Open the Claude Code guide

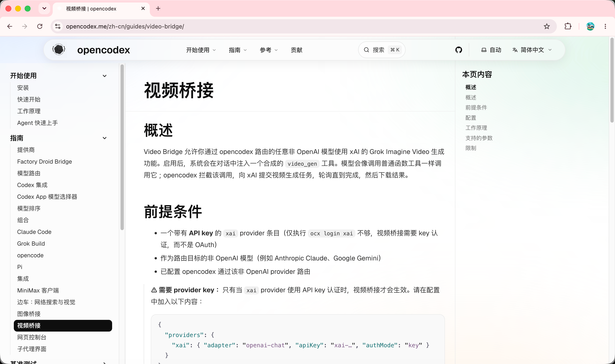click(x=34, y=232)
